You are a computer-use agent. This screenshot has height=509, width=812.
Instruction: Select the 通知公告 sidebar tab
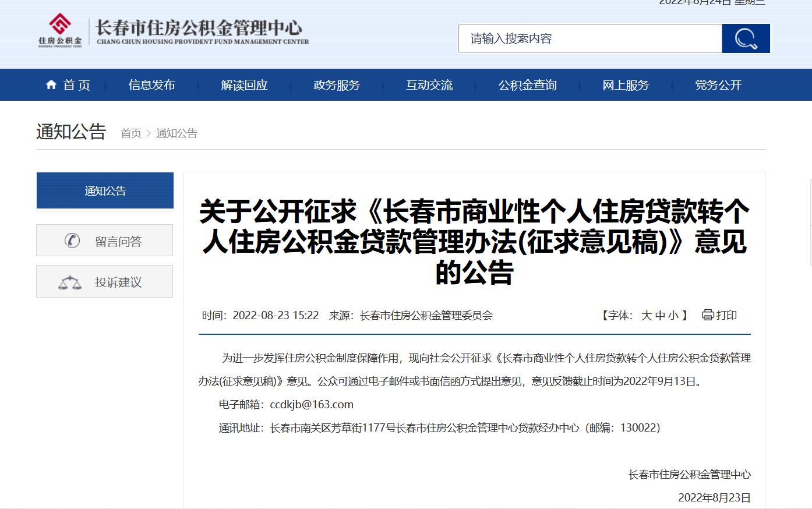click(x=105, y=190)
